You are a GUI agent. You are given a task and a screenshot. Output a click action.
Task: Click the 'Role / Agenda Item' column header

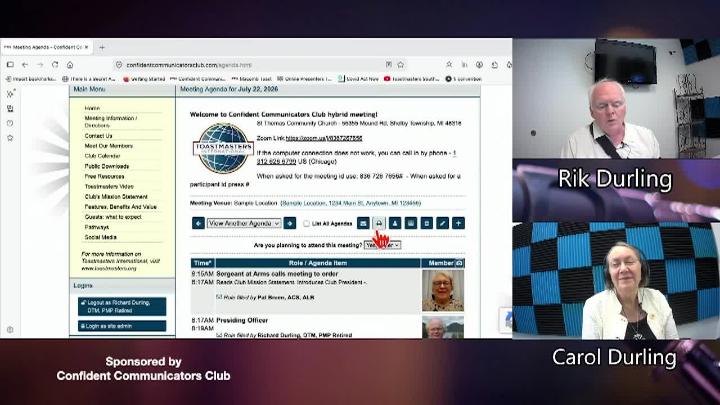[318, 263]
